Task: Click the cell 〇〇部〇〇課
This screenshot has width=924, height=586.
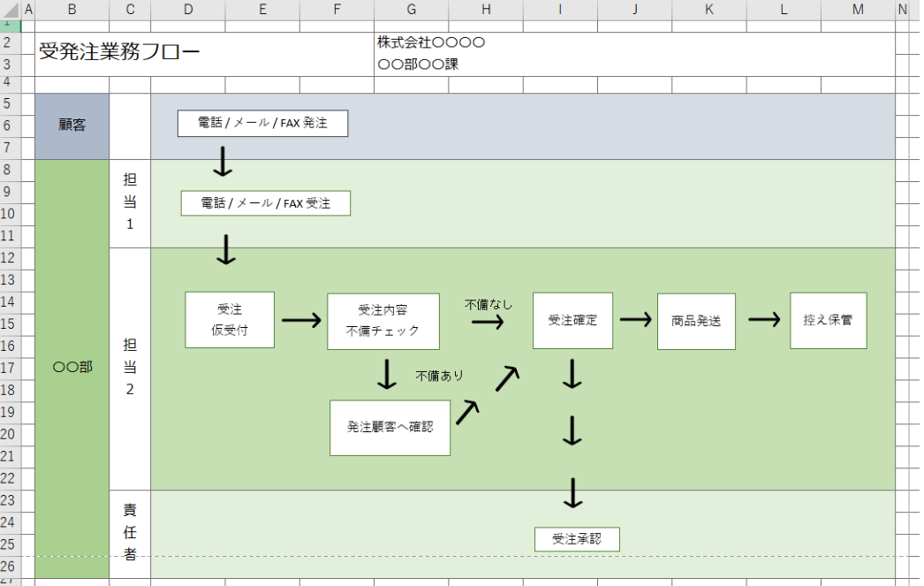Action: [x=418, y=65]
